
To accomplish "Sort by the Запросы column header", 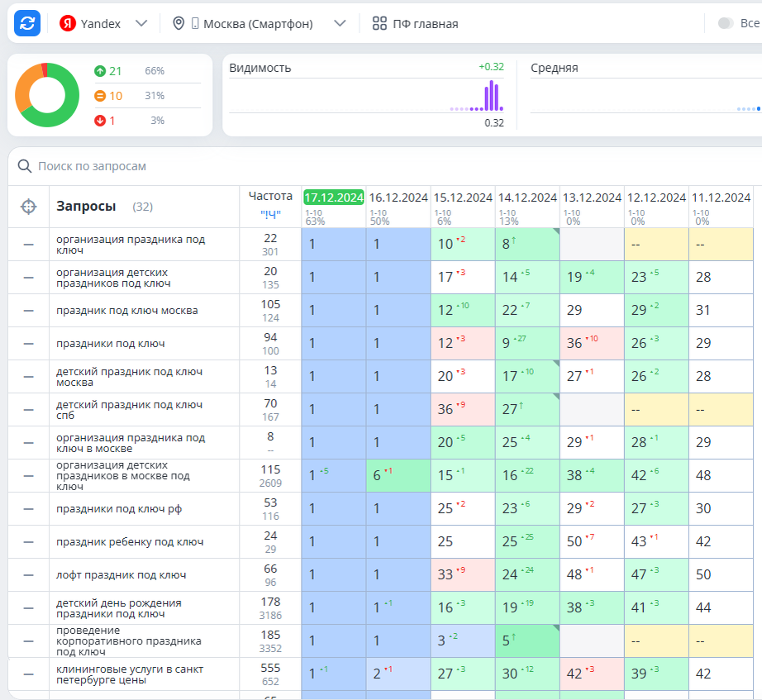I will click(86, 207).
